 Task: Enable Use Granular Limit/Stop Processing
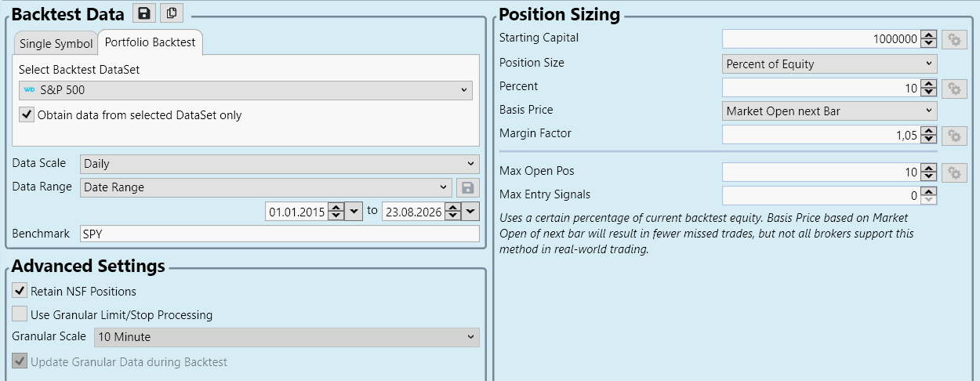pos(20,314)
